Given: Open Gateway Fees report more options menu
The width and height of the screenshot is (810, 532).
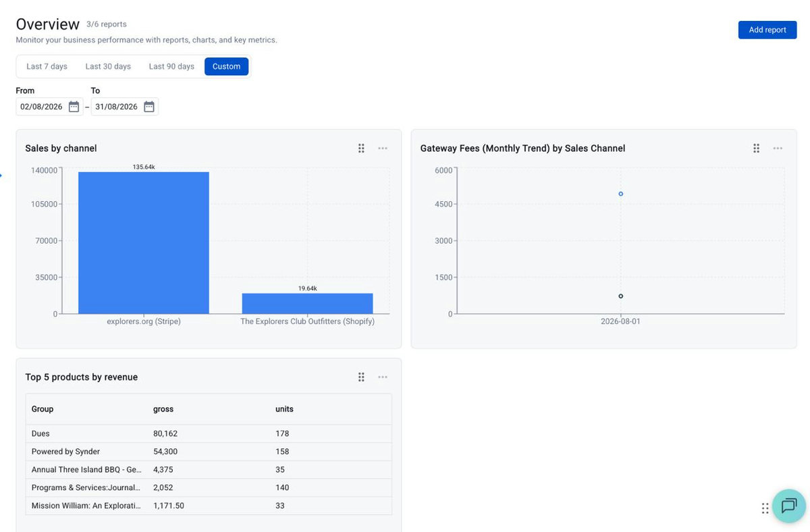Looking at the screenshot, I should pos(778,149).
